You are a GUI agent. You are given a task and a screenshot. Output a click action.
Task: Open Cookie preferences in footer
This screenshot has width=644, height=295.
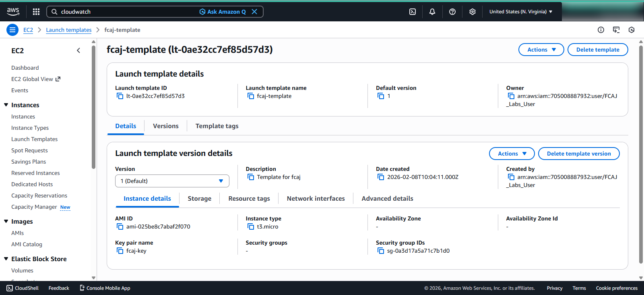617,288
